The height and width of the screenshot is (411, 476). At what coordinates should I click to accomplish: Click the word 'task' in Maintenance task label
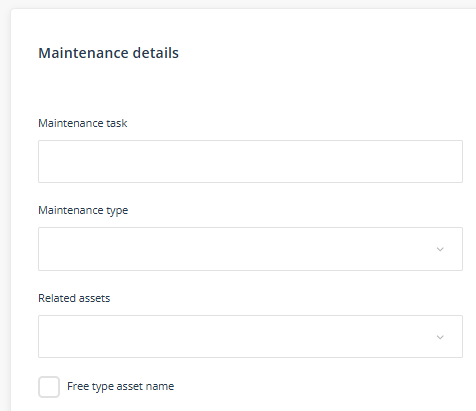pyautogui.click(x=117, y=123)
